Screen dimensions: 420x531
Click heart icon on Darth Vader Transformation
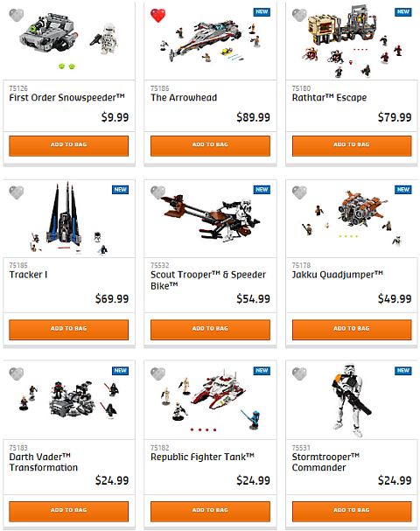tap(17, 374)
